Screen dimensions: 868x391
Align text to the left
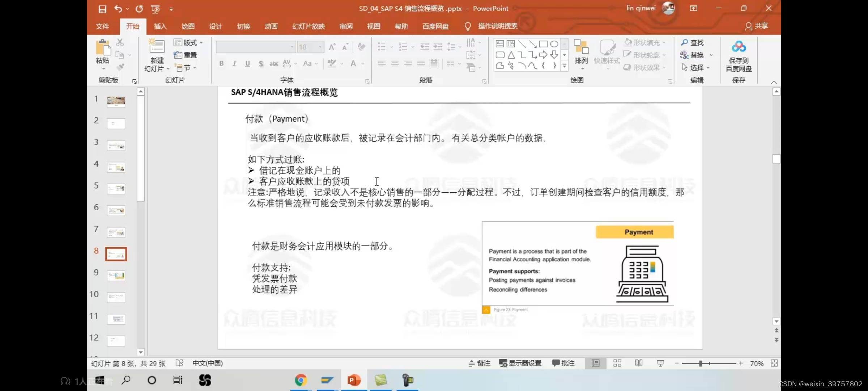click(x=382, y=64)
